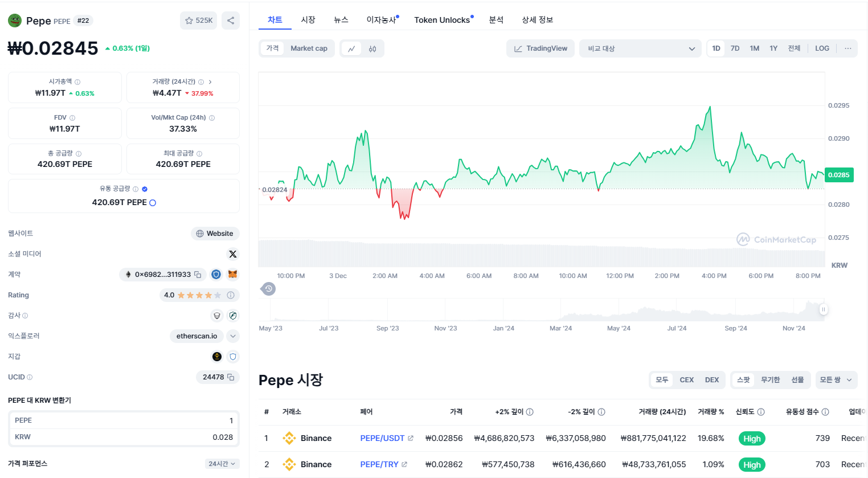Click info icon beside 시가총액

77,82
